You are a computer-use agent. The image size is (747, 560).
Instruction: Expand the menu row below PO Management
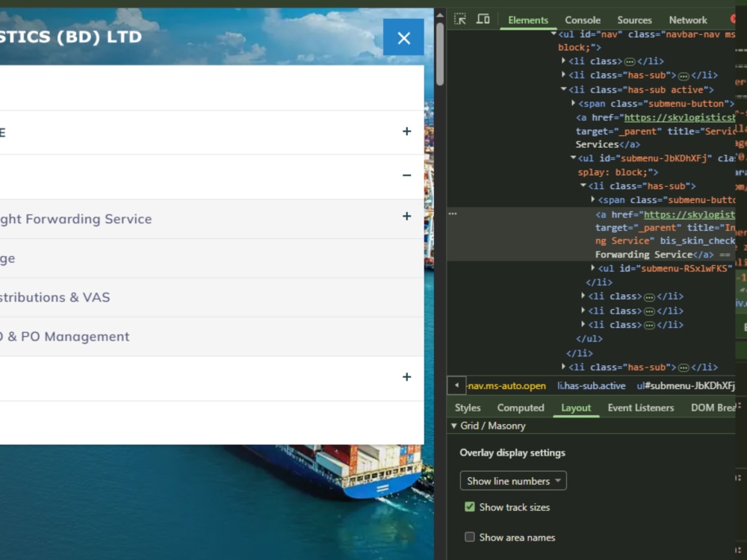pyautogui.click(x=406, y=377)
